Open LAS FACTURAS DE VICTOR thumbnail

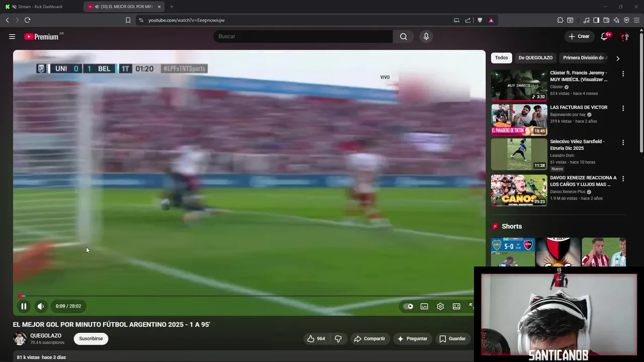(519, 120)
